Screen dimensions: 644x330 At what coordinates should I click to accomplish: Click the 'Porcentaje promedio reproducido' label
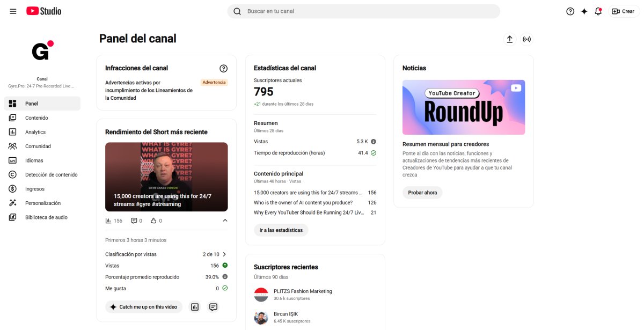142,277
